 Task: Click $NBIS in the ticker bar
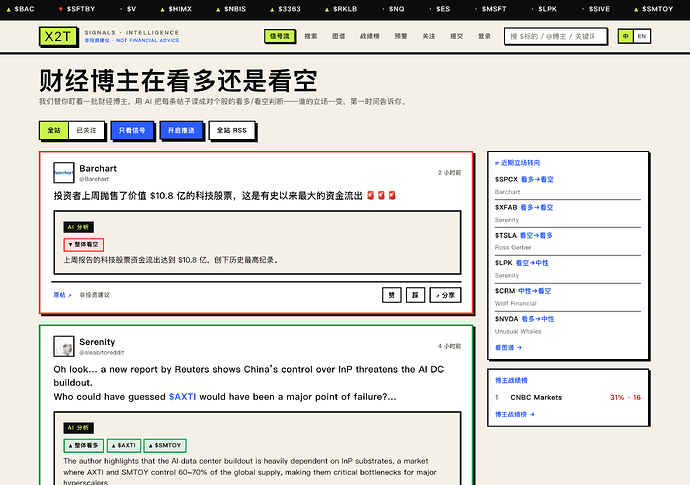point(231,9)
